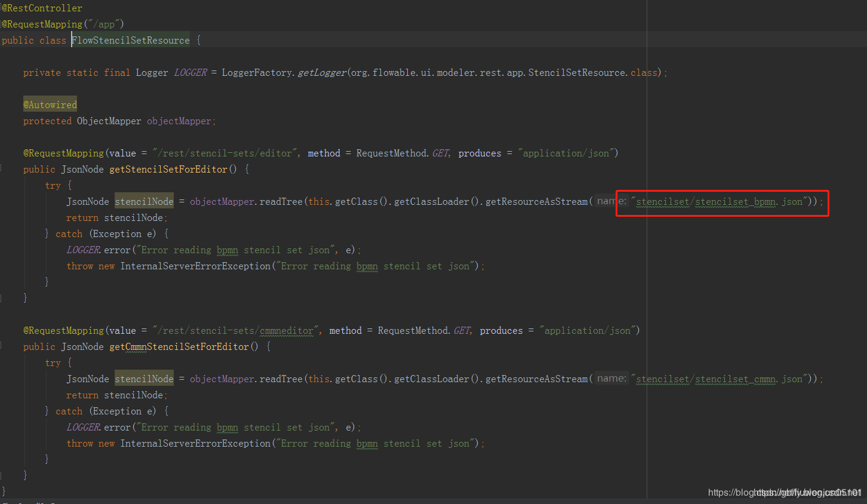The width and height of the screenshot is (867, 504).
Task: Click readTree call in getStencilSetForEditor
Action: (281, 201)
